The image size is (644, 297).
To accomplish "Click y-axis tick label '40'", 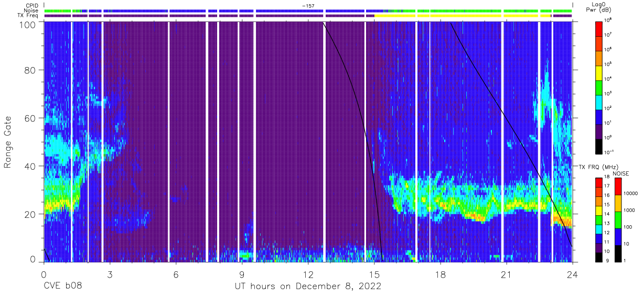I will click(x=30, y=167).
